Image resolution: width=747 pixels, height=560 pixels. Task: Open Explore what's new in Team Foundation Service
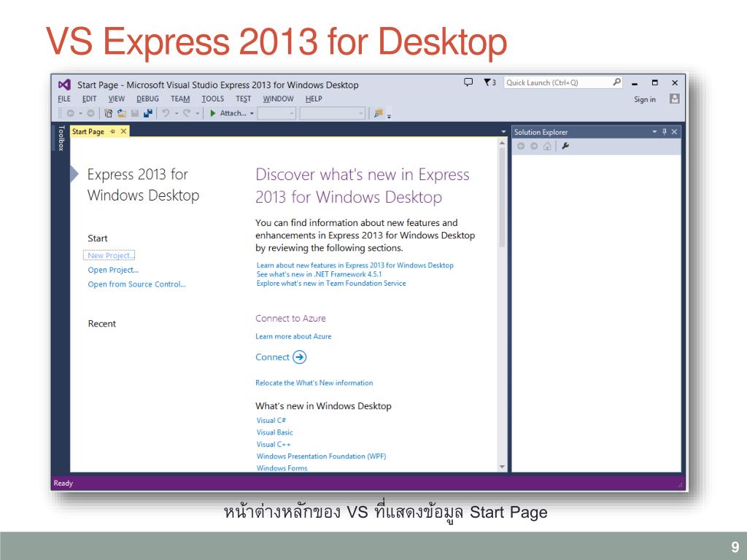tap(331, 284)
